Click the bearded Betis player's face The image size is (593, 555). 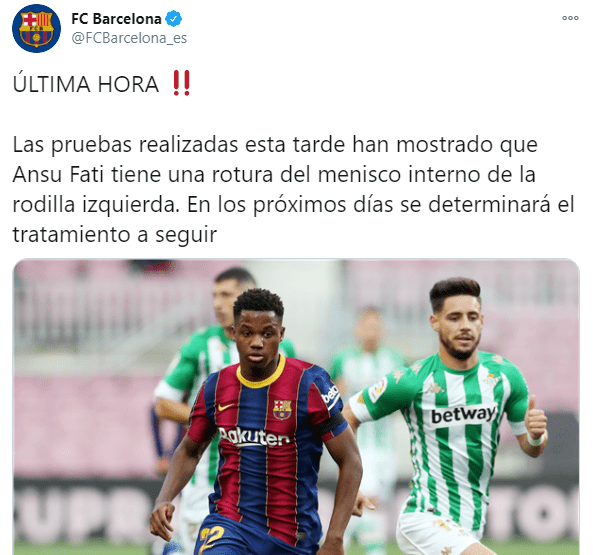point(459,328)
